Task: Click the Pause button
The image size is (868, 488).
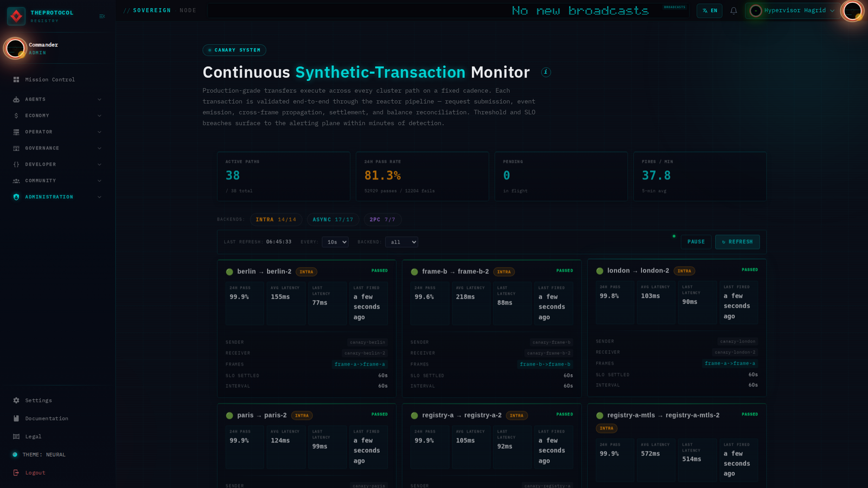Action: coord(696,242)
